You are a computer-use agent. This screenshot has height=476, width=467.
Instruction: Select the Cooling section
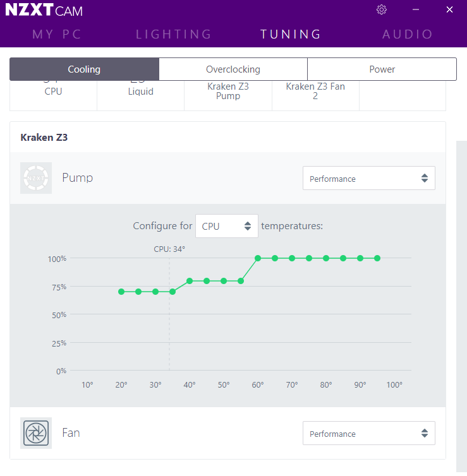(x=84, y=69)
